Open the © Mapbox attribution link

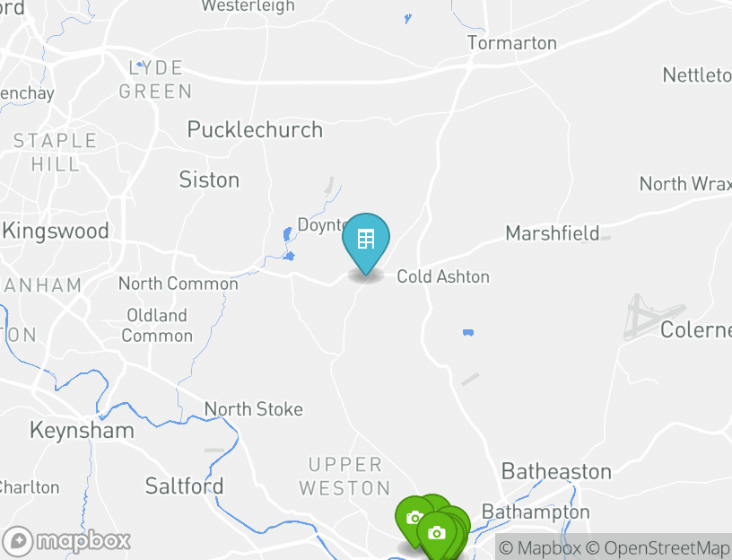pos(540,547)
